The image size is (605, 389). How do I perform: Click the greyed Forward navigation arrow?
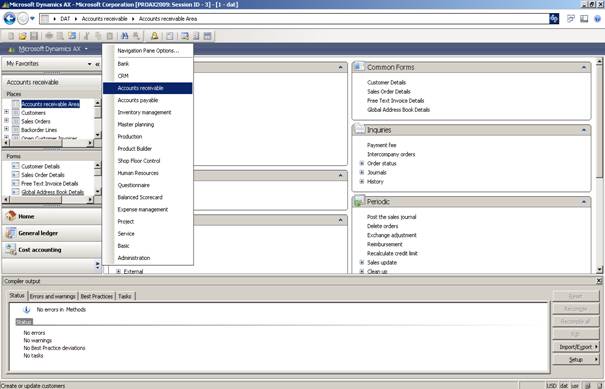(x=23, y=18)
